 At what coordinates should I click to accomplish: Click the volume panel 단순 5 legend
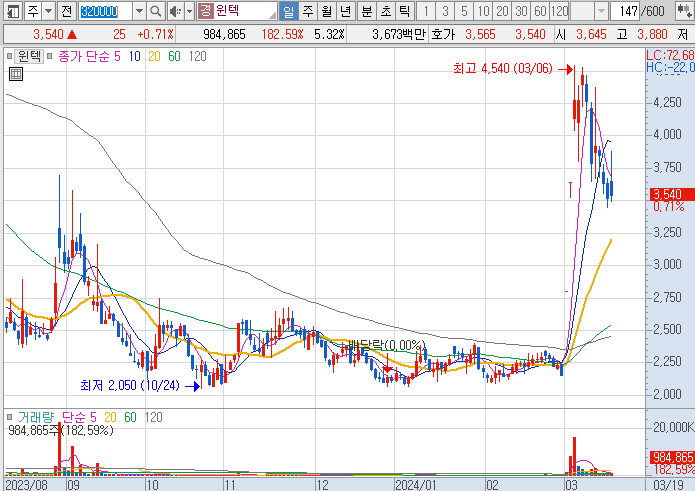pyautogui.click(x=79, y=417)
